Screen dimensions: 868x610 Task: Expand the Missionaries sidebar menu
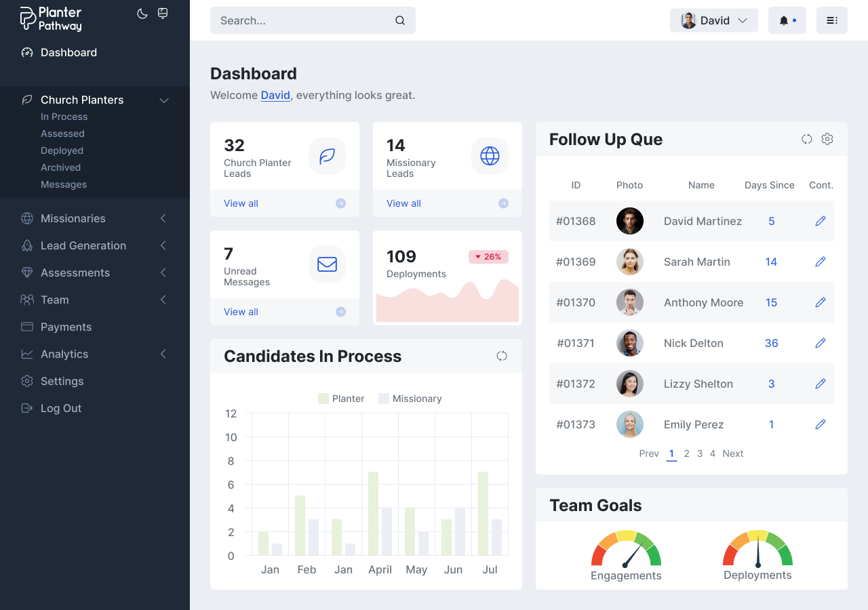click(x=95, y=218)
